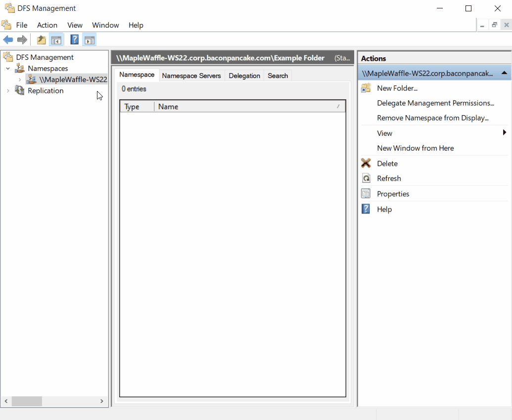Click the Properties icon in Actions pane
This screenshot has height=420, width=512.
click(x=366, y=194)
